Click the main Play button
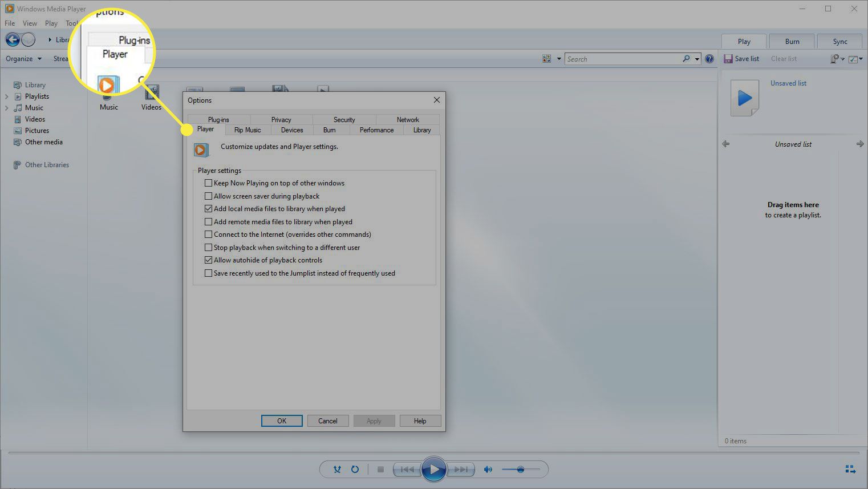 pyautogui.click(x=433, y=469)
